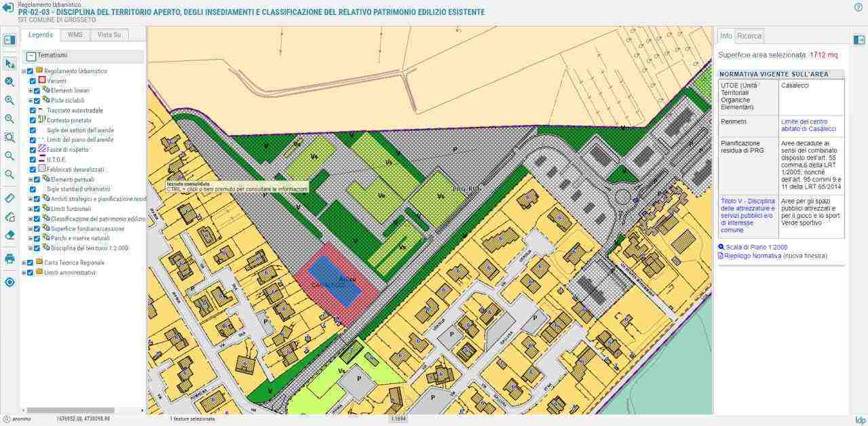Select the pointer selection tool

click(10, 64)
